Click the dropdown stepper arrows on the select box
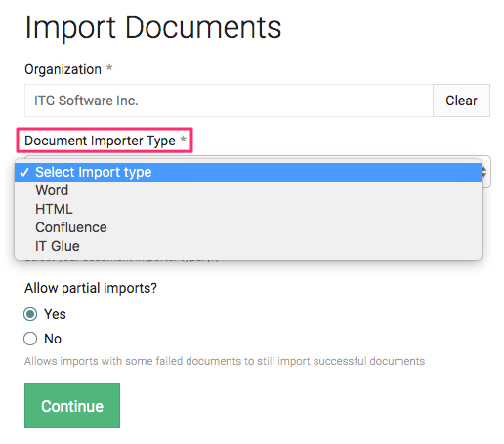 [x=484, y=172]
